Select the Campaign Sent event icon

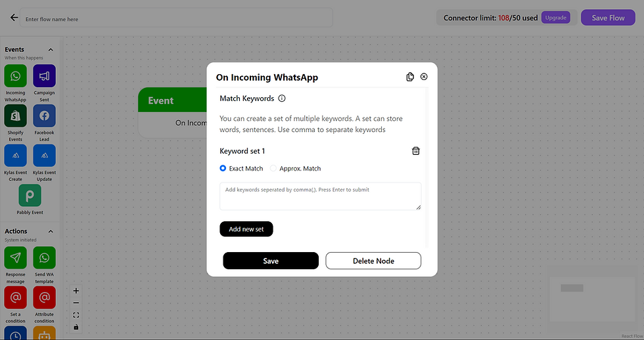coord(45,76)
